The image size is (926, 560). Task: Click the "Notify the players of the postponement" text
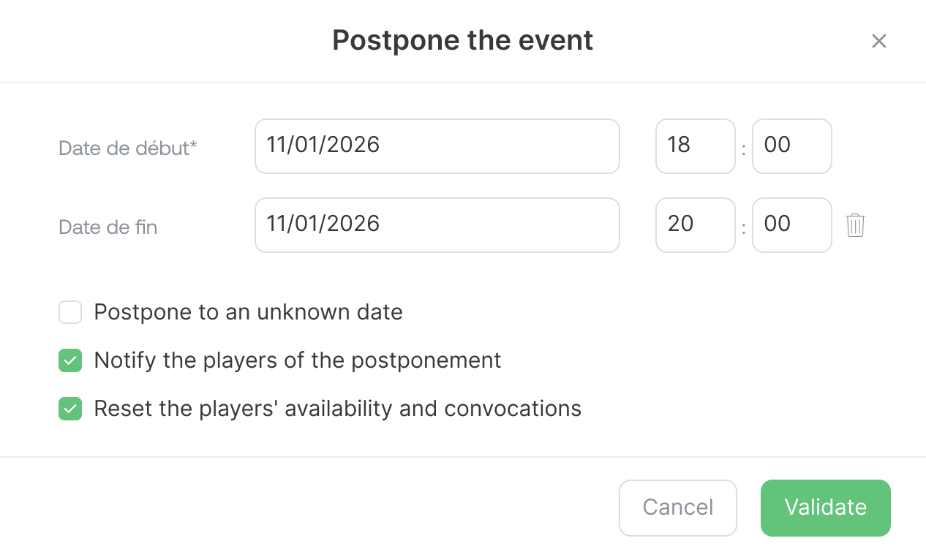coord(297,360)
